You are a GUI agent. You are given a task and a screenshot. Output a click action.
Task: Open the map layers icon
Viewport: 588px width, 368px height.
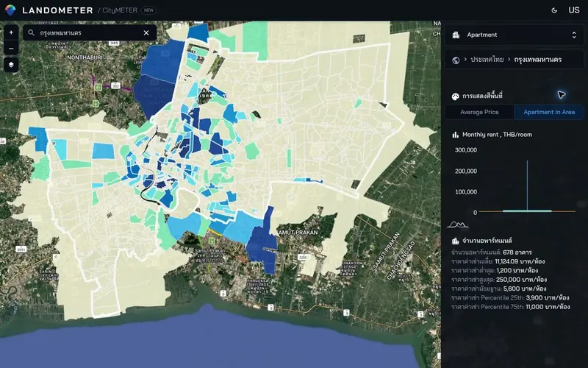point(11,65)
